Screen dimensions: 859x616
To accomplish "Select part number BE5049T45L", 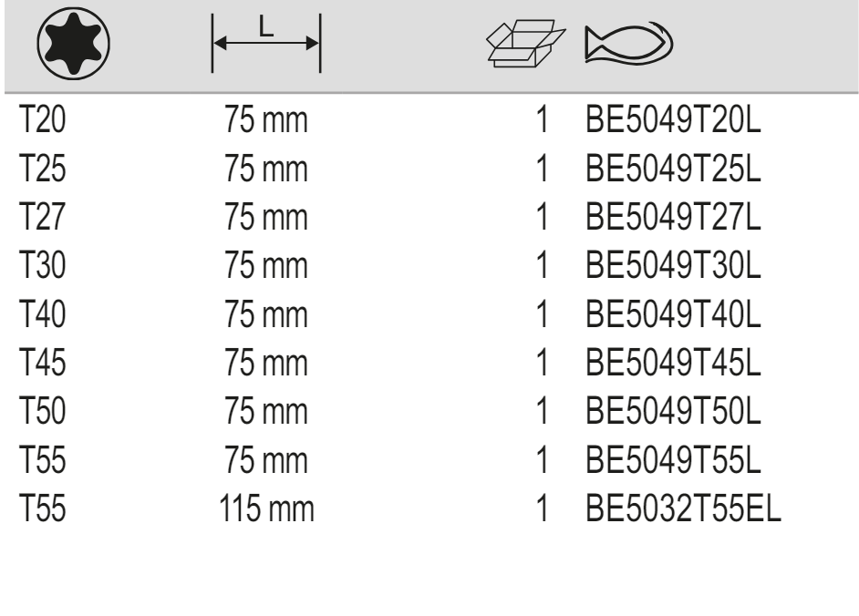I will [674, 364].
